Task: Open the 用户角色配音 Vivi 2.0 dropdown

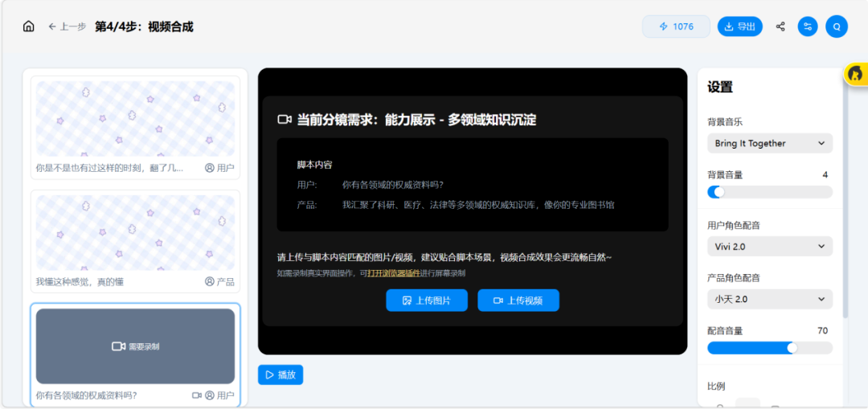Action: (770, 247)
